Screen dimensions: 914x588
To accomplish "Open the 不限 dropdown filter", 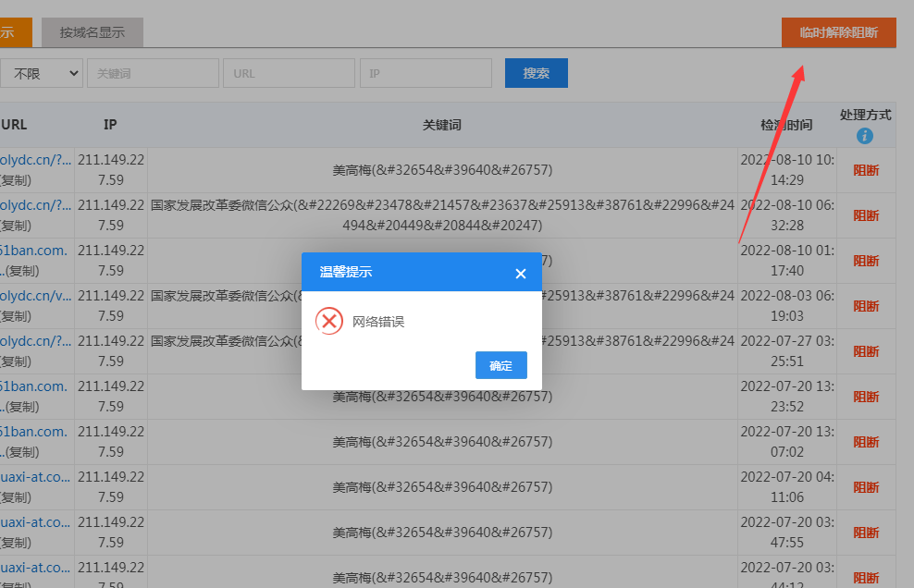I will [42, 73].
